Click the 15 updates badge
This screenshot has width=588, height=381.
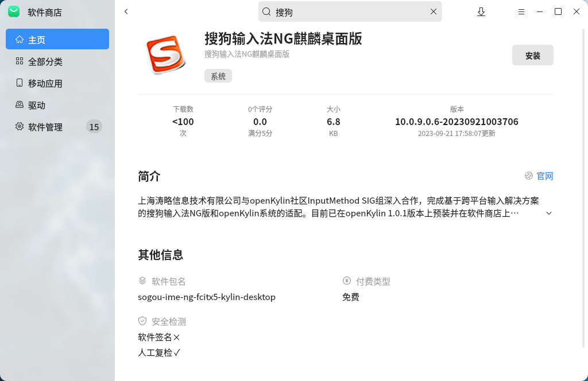pyautogui.click(x=94, y=127)
